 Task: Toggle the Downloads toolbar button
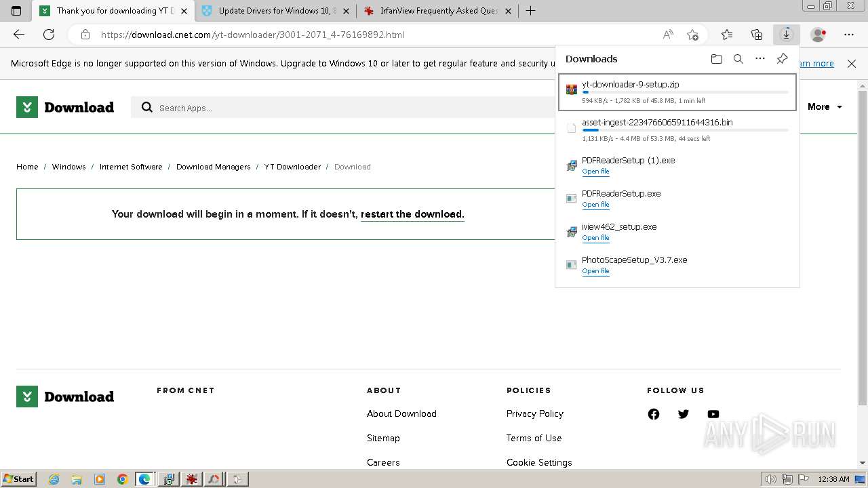(x=787, y=35)
